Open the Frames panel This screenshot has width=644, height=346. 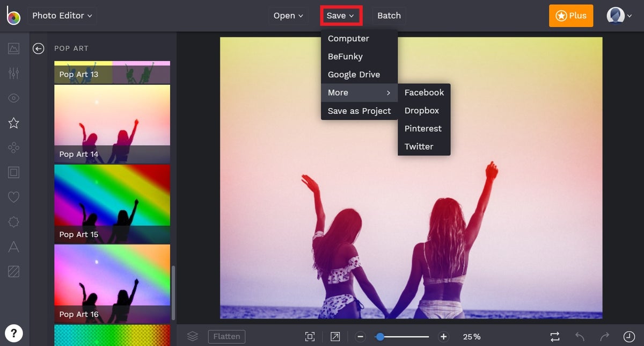pyautogui.click(x=13, y=172)
